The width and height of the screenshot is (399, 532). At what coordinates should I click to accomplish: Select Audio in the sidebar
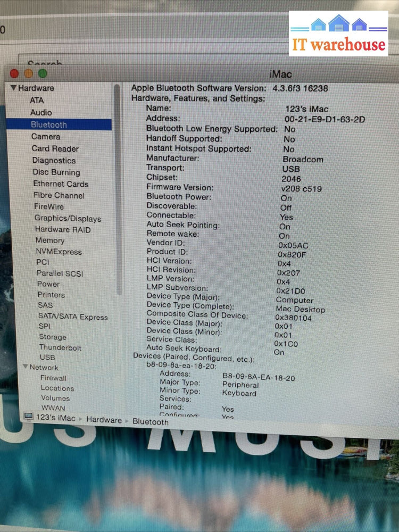pos(41,112)
